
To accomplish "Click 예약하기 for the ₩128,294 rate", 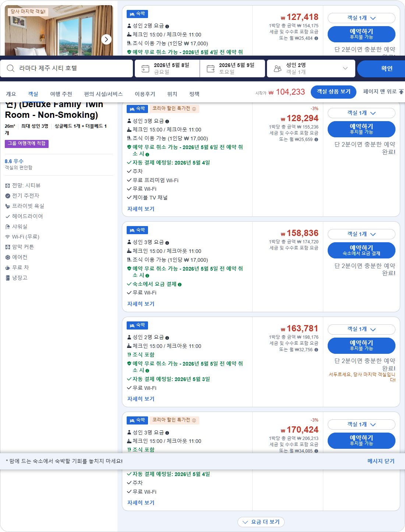I will tap(362, 129).
